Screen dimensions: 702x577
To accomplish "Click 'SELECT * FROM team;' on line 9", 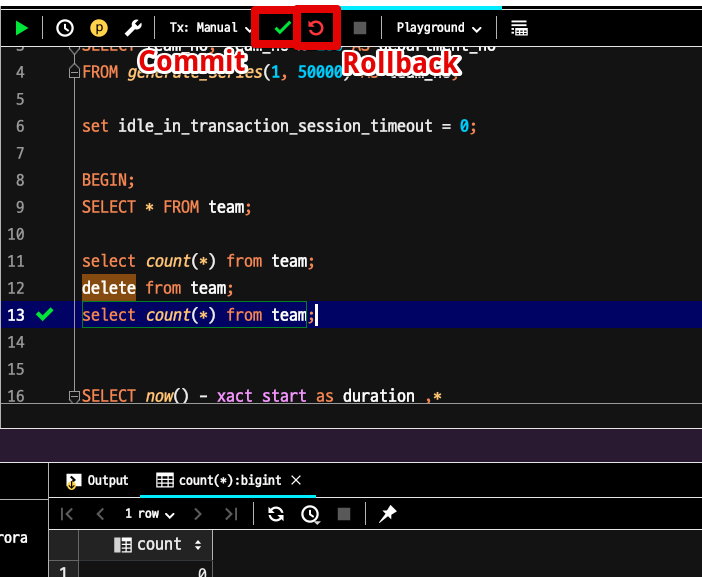I will [x=167, y=207].
